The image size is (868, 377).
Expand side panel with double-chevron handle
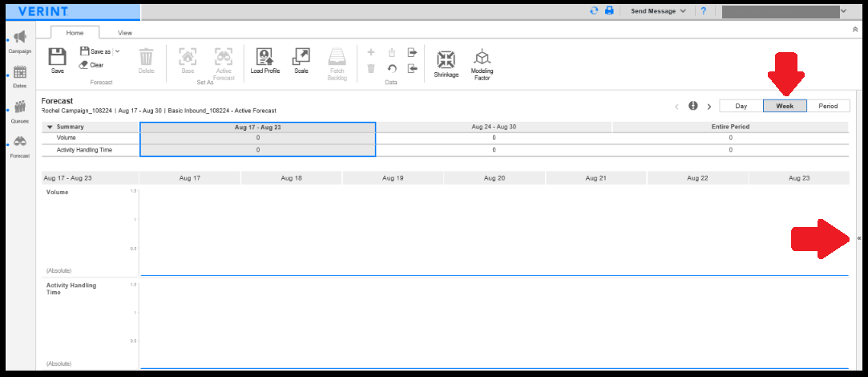(859, 238)
